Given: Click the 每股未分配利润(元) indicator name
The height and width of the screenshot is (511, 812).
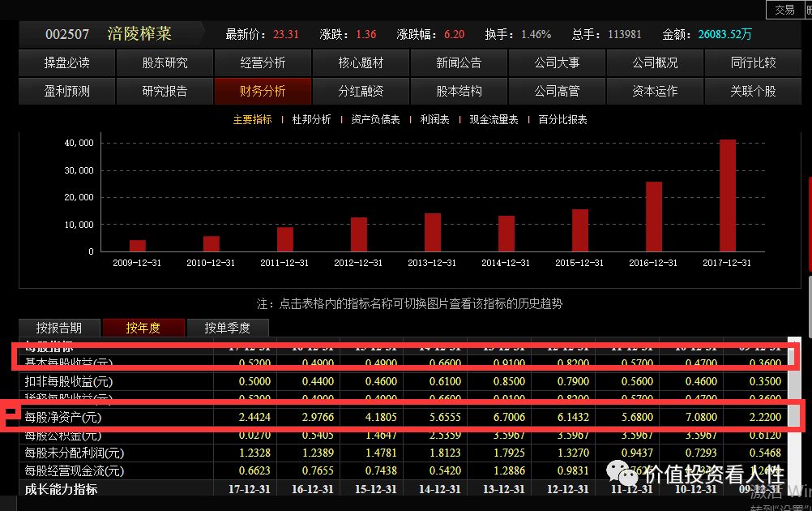Looking at the screenshot, I should 74,453.
